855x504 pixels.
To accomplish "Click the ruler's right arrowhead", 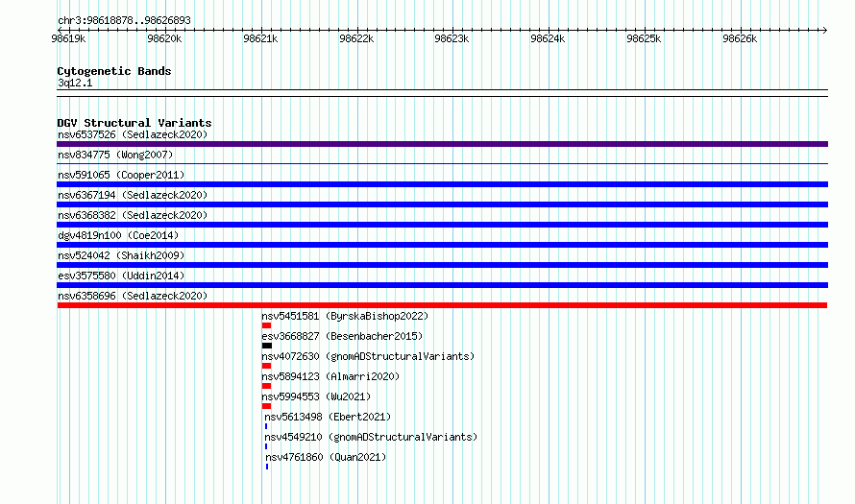I will [825, 30].
